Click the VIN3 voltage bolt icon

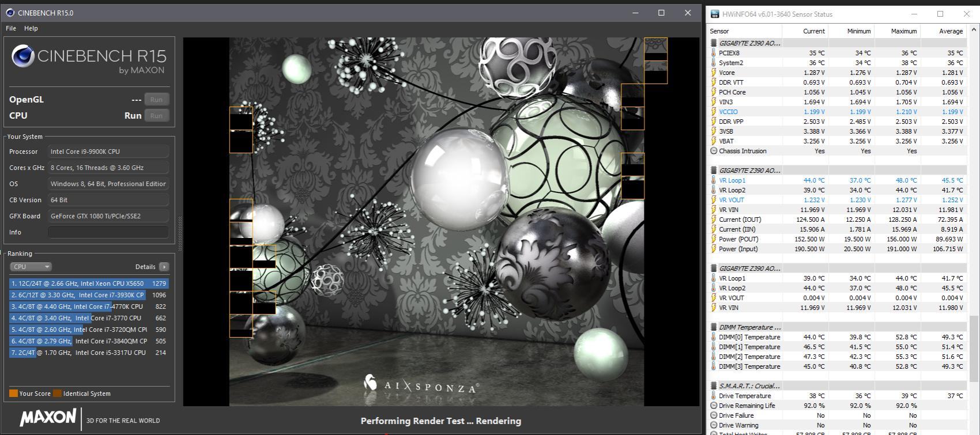pyautogui.click(x=714, y=102)
